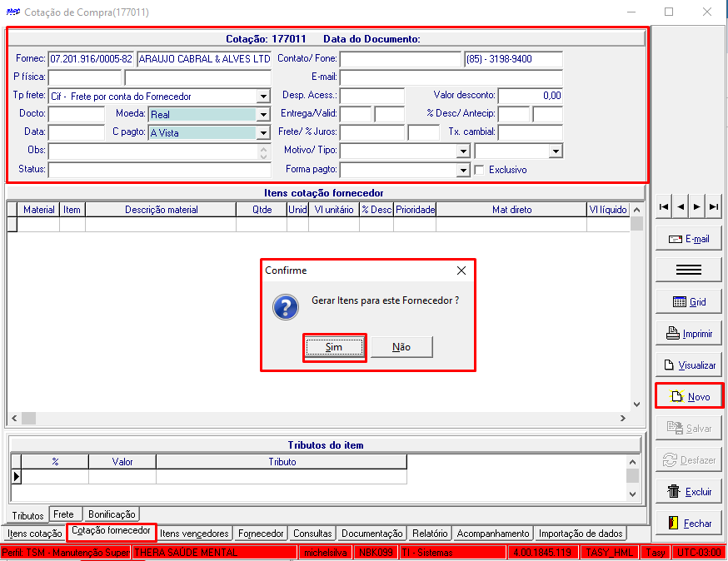The width and height of the screenshot is (728, 561).
Task: Click the Obs text field
Action: [x=159, y=151]
